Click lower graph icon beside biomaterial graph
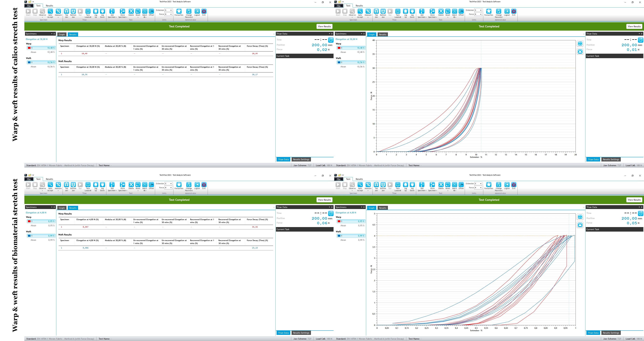Viewport: 644px width, 341px height. point(580,225)
